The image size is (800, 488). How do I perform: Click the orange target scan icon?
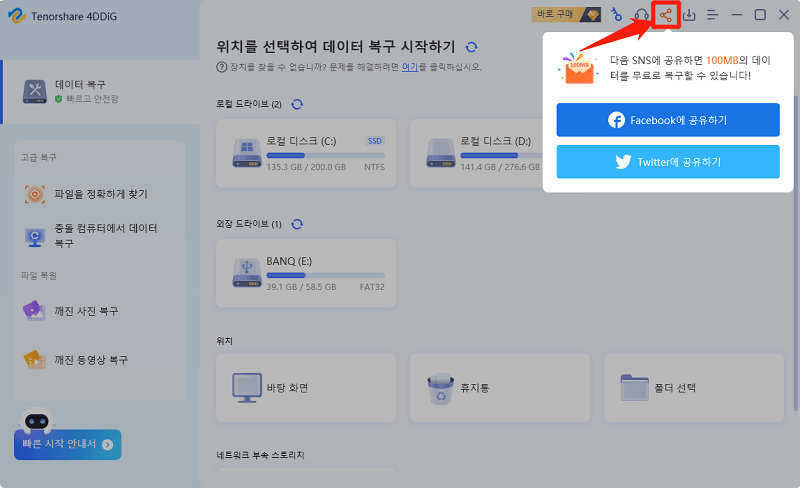35,194
